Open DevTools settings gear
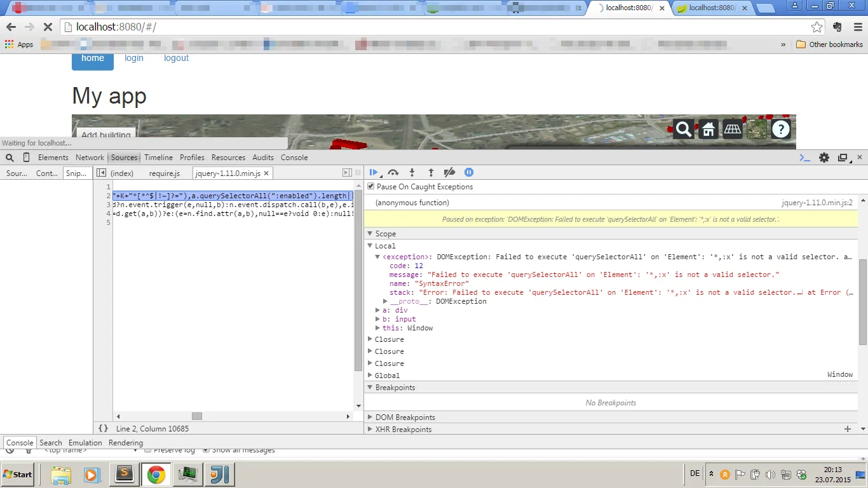This screenshot has height=488, width=868. [x=824, y=158]
